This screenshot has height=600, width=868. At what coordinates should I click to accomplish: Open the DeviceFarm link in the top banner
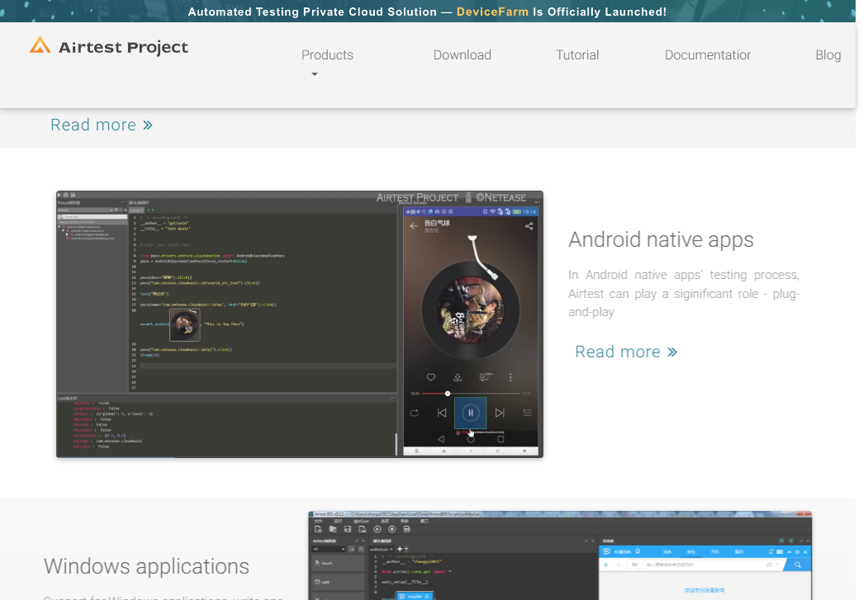point(492,12)
